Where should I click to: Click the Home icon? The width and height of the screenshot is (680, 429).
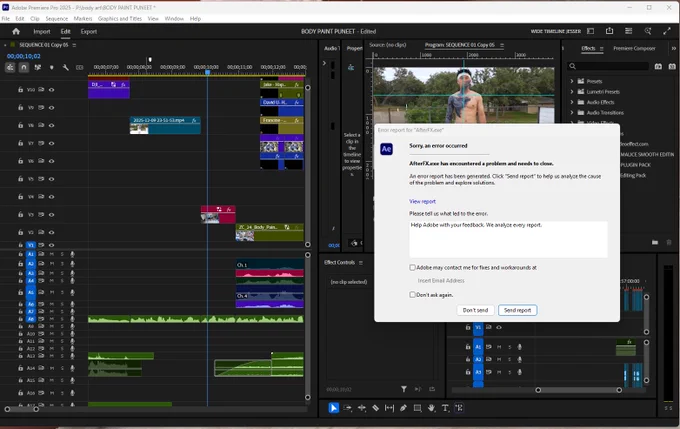(16, 31)
